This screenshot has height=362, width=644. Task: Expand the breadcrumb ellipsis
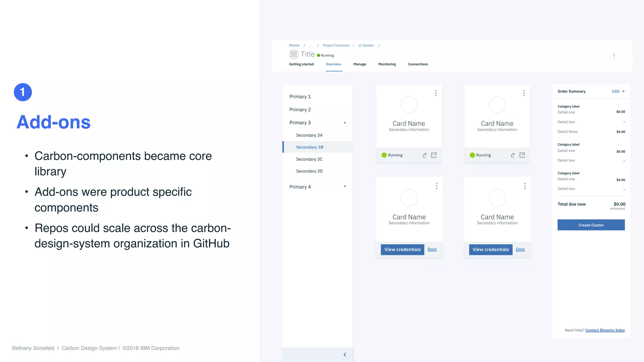point(311,46)
